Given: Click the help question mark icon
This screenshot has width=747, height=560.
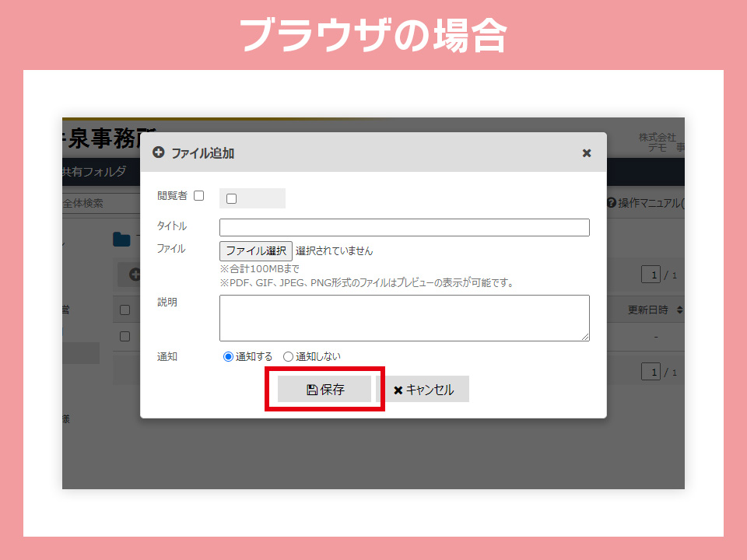Looking at the screenshot, I should point(612,204).
